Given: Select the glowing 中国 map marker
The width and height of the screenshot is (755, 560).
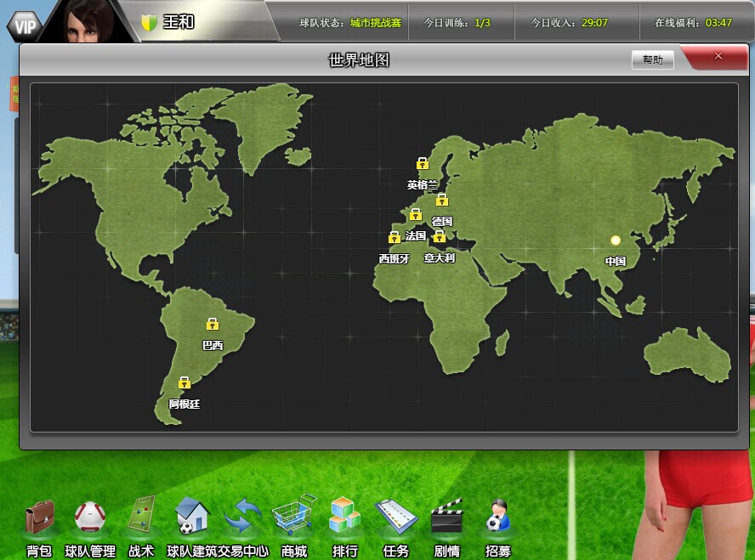Looking at the screenshot, I should pos(616,240).
